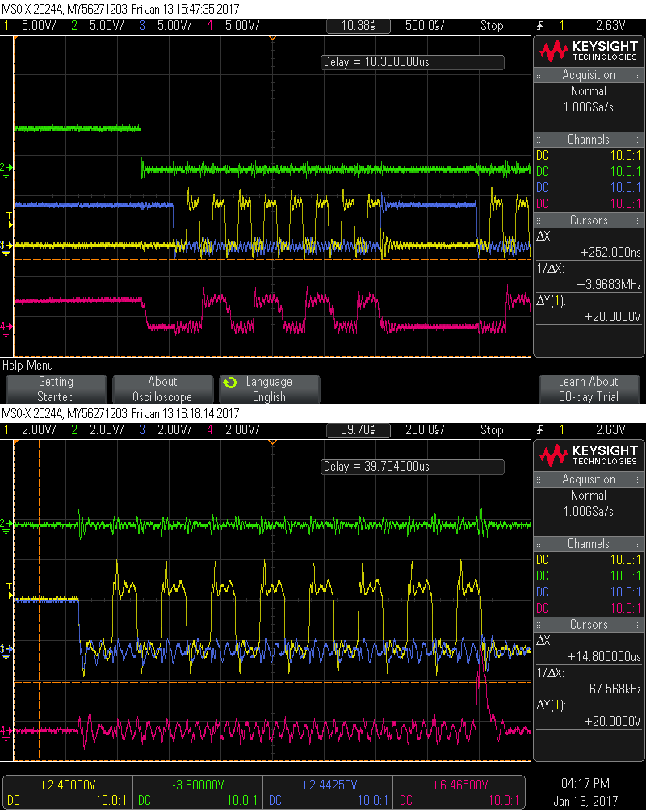
Task: Select the Acquisition panel header in top capture
Action: tap(588, 75)
